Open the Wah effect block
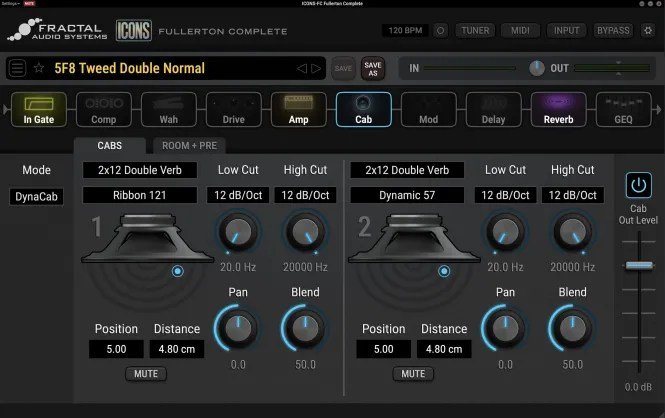The width and height of the screenshot is (665, 418). [x=168, y=110]
